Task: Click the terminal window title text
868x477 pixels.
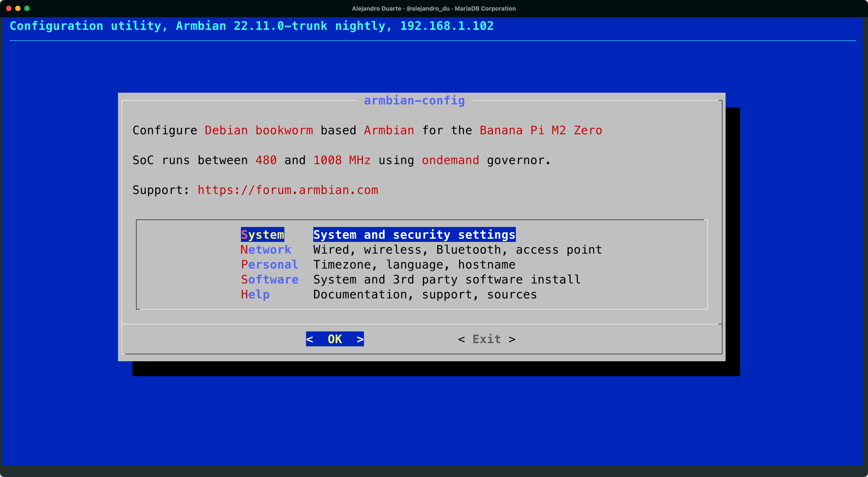Action: pos(434,8)
